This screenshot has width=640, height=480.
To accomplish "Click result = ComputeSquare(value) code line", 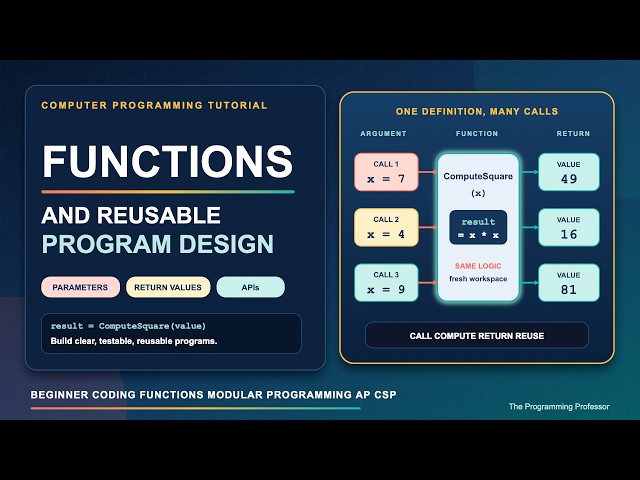I will [128, 326].
